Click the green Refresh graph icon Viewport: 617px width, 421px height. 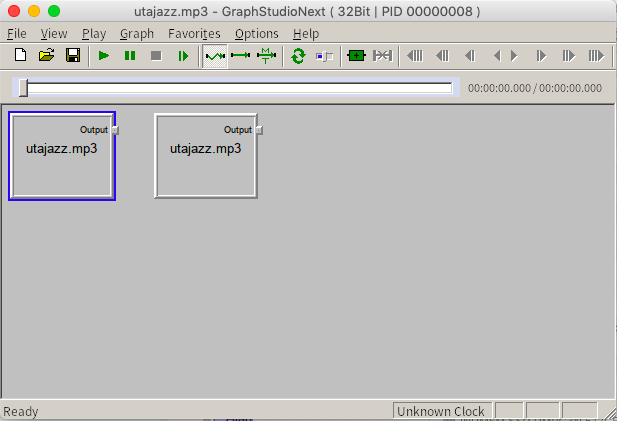click(x=298, y=56)
